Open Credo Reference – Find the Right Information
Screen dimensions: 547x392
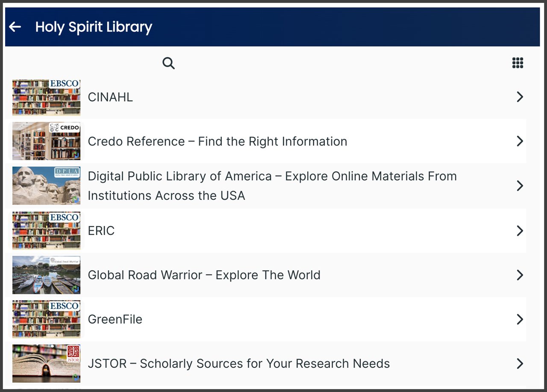pos(218,141)
